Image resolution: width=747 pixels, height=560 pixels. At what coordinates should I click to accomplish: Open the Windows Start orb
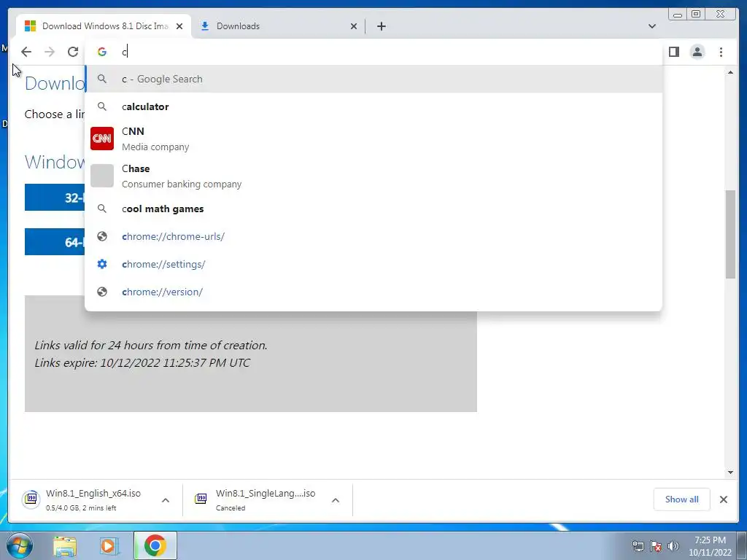[x=20, y=545]
